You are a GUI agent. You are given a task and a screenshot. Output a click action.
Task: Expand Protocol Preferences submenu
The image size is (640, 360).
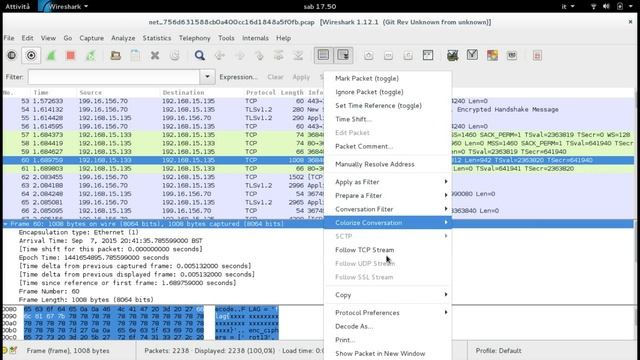point(388,313)
